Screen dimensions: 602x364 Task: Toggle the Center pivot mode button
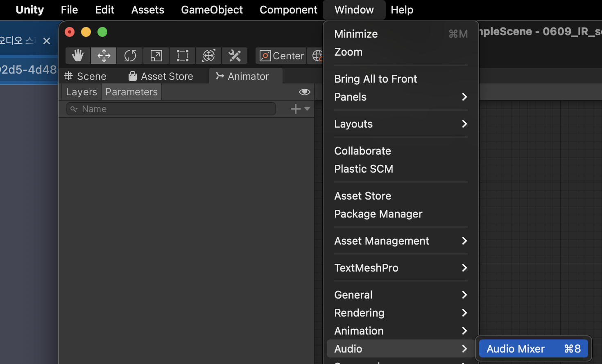(x=281, y=56)
